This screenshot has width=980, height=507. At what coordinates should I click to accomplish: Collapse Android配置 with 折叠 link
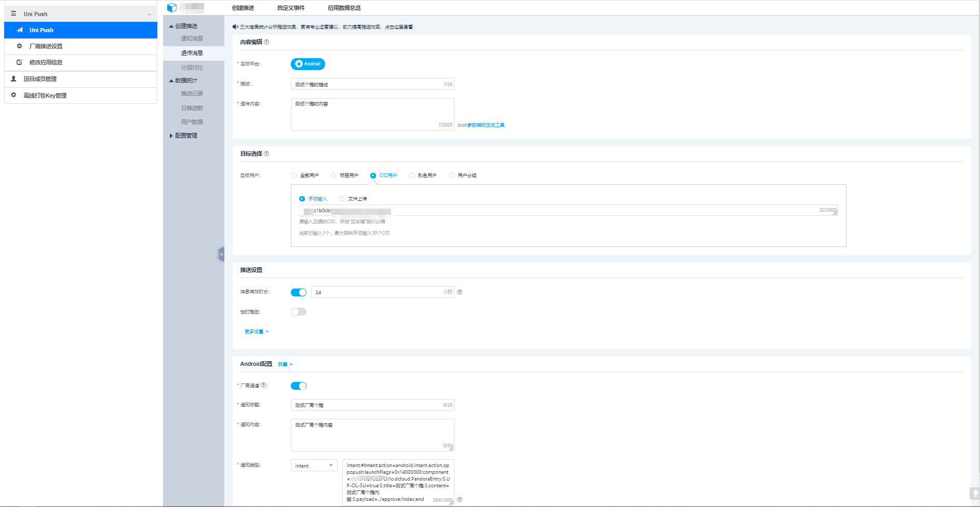pyautogui.click(x=285, y=364)
